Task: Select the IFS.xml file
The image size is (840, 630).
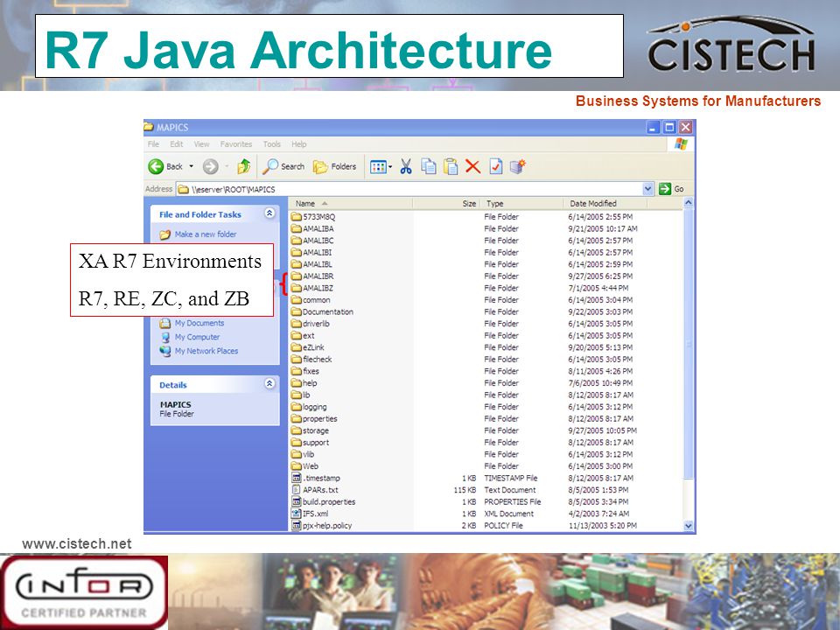Action: pyautogui.click(x=310, y=514)
